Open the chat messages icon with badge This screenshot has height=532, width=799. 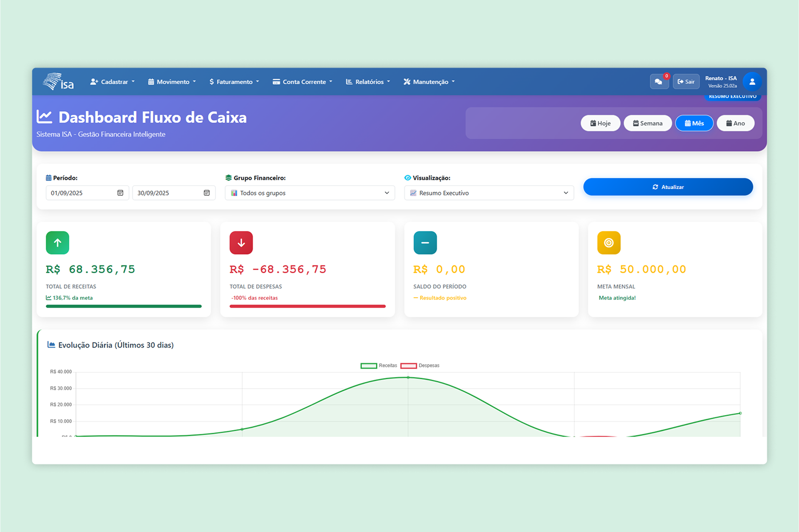659,82
